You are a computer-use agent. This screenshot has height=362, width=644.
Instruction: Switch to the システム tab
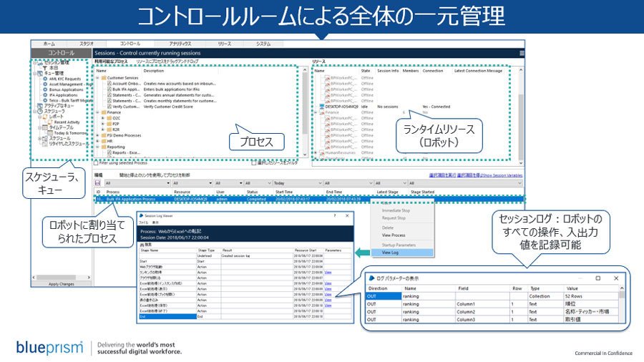(263, 44)
